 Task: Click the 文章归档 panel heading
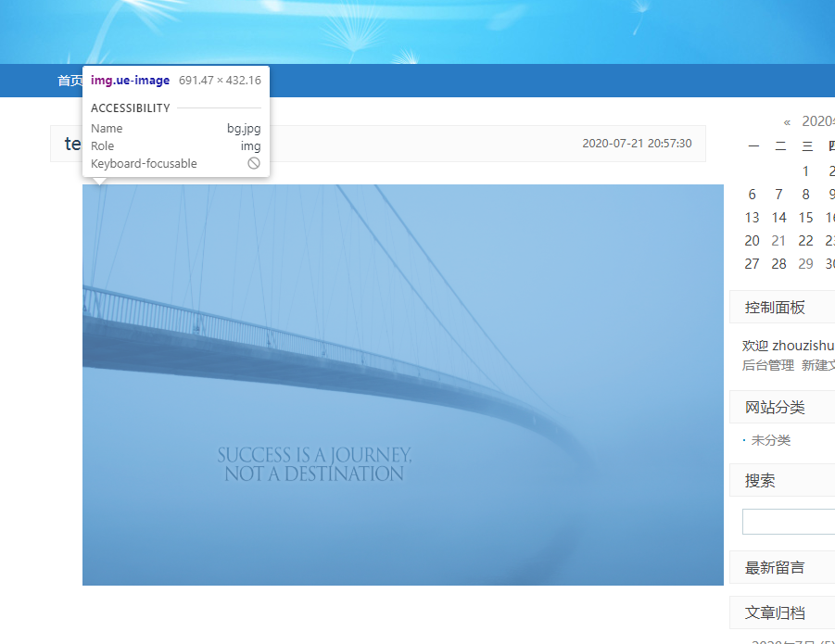[774, 613]
